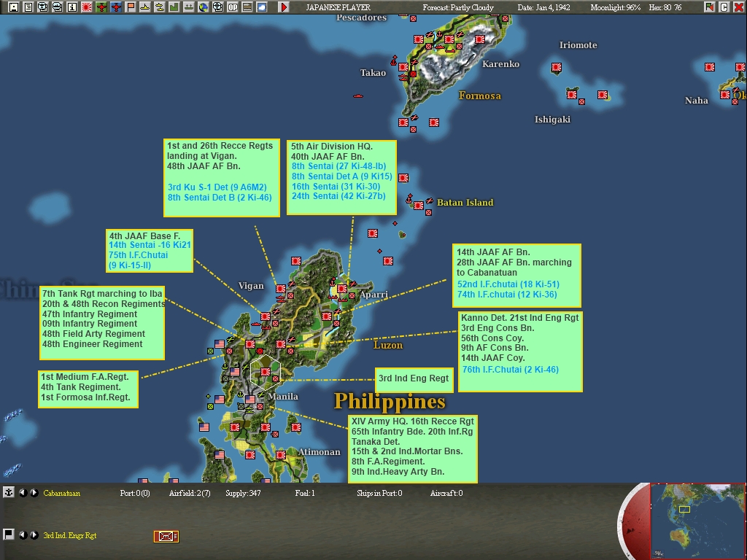Select the Japanese base near Atimonan
747x560 pixels.
281,455
